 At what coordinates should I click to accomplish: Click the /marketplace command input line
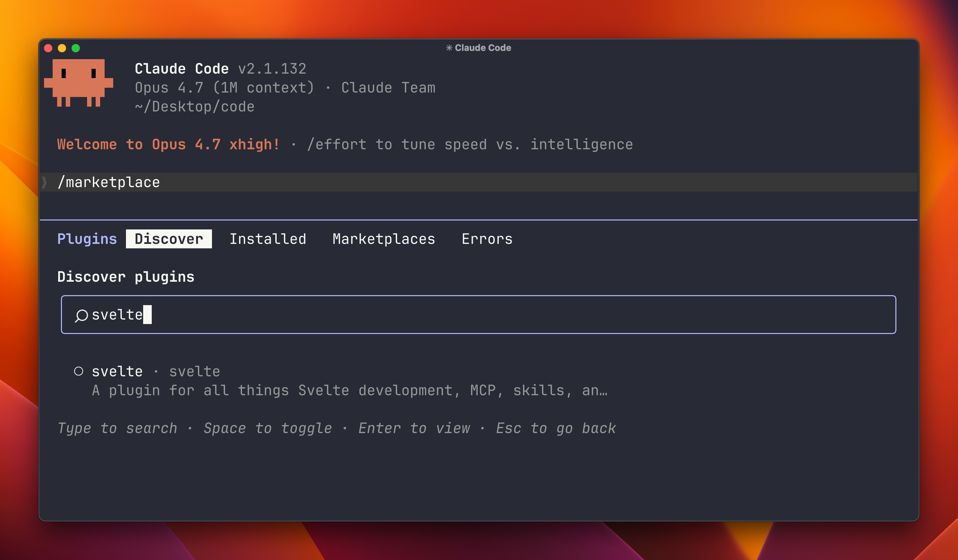(479, 182)
